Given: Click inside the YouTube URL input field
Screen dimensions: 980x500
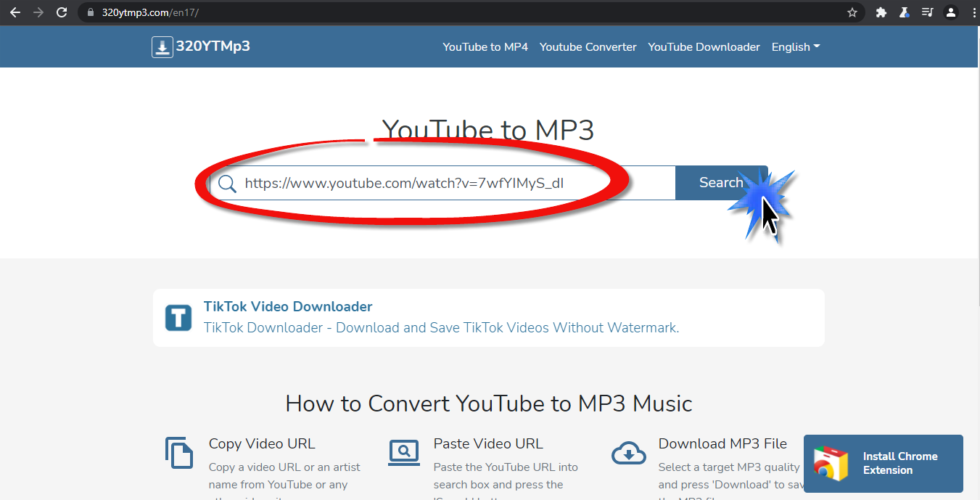Looking at the screenshot, I should 442,183.
